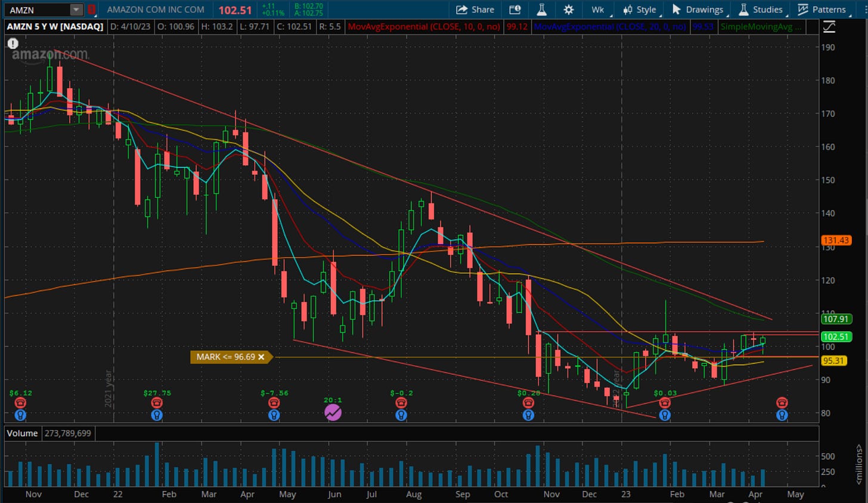Click the R: 5.5 range value
Viewport: 868px width, 503px height.
(x=330, y=27)
